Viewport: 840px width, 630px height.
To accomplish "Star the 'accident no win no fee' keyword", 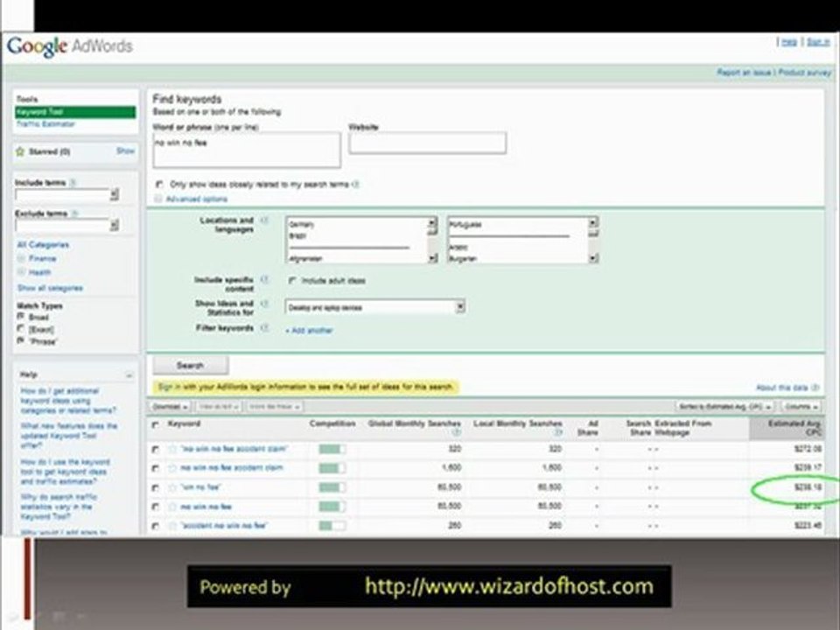I will tap(172, 526).
